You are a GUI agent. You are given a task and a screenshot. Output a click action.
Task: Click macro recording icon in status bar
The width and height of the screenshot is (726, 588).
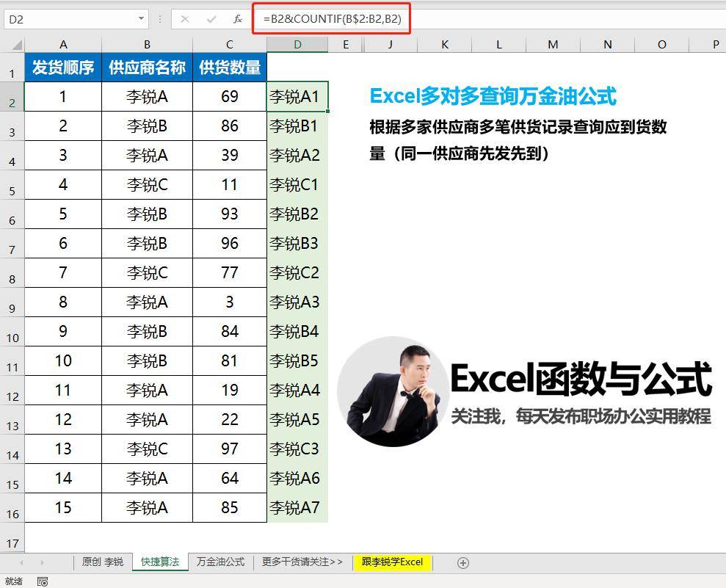[42, 581]
